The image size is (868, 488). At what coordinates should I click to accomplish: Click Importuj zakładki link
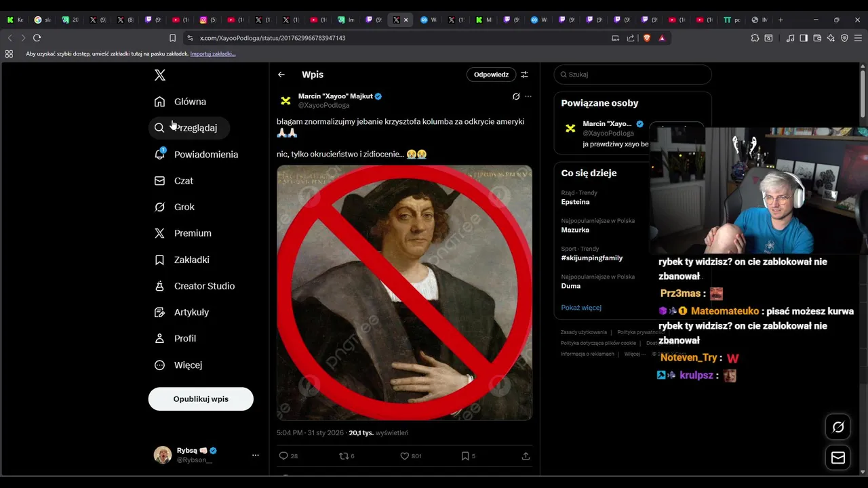[213, 54]
